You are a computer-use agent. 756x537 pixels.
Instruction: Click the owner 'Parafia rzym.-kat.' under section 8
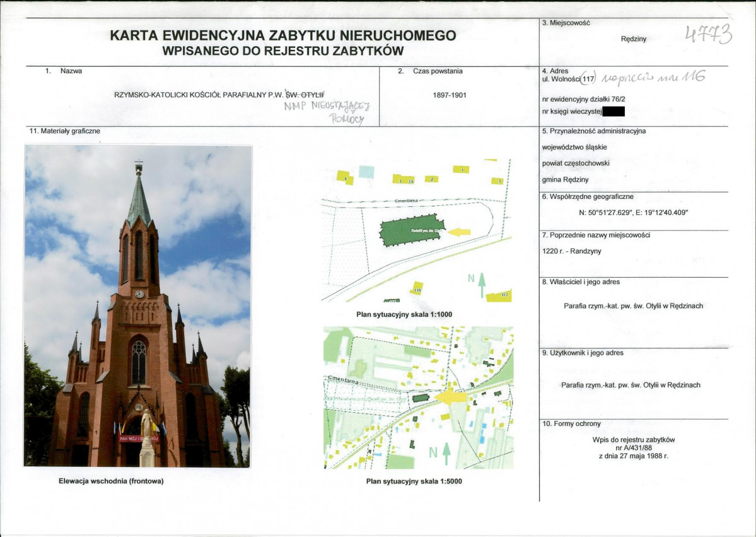coord(590,306)
